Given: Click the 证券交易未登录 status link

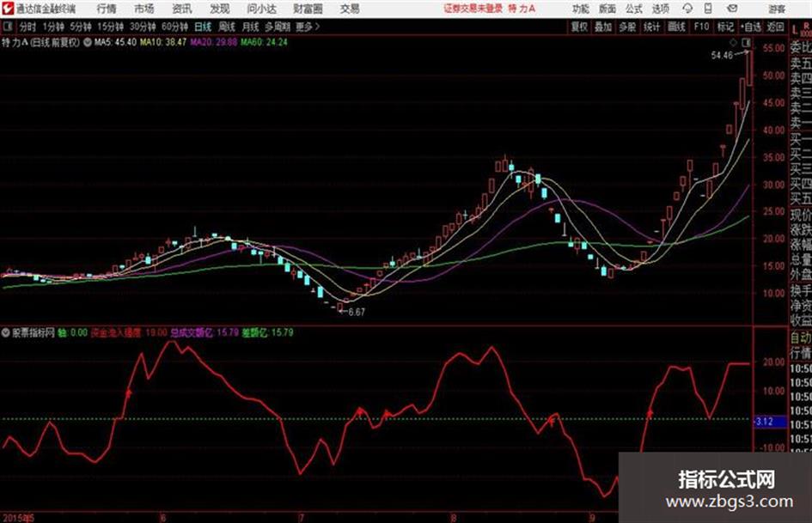Looking at the screenshot, I should pyautogui.click(x=473, y=9).
